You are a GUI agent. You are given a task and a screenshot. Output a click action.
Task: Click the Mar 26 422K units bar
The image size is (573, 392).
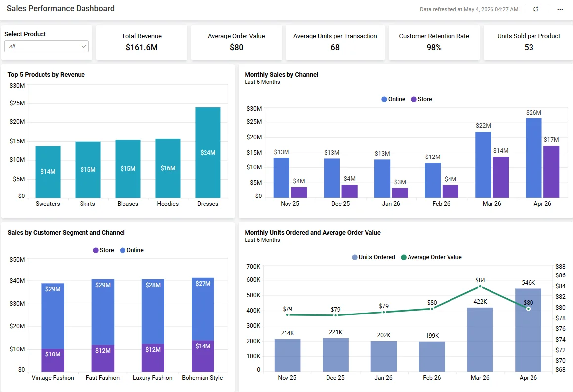coord(480,340)
